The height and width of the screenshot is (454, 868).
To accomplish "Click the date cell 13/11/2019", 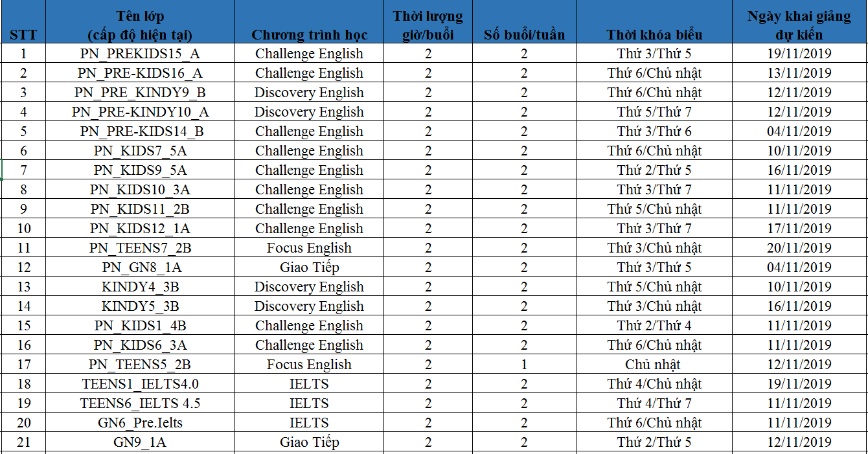I will point(799,73).
